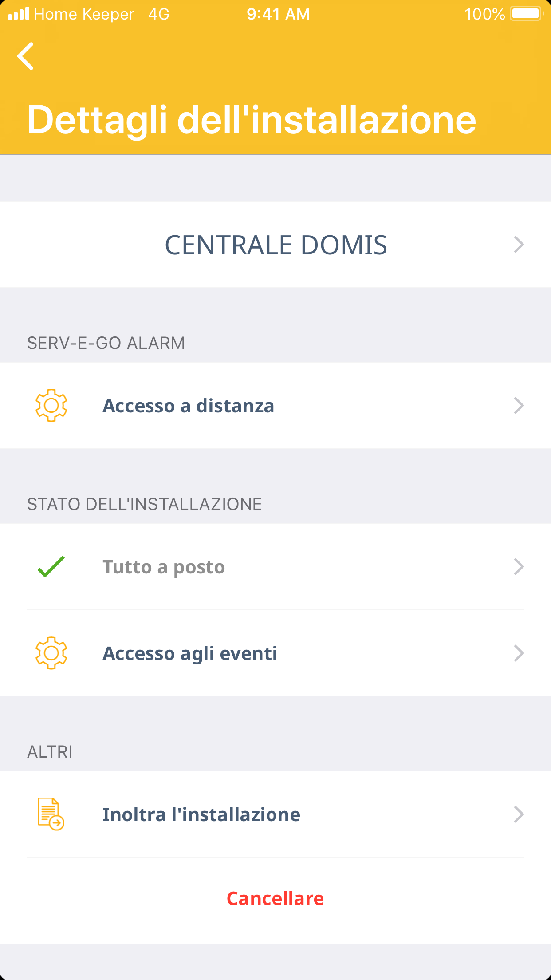The height and width of the screenshot is (980, 551).
Task: Click the gear icon beside Accesso agli eventi
Action: [51, 653]
